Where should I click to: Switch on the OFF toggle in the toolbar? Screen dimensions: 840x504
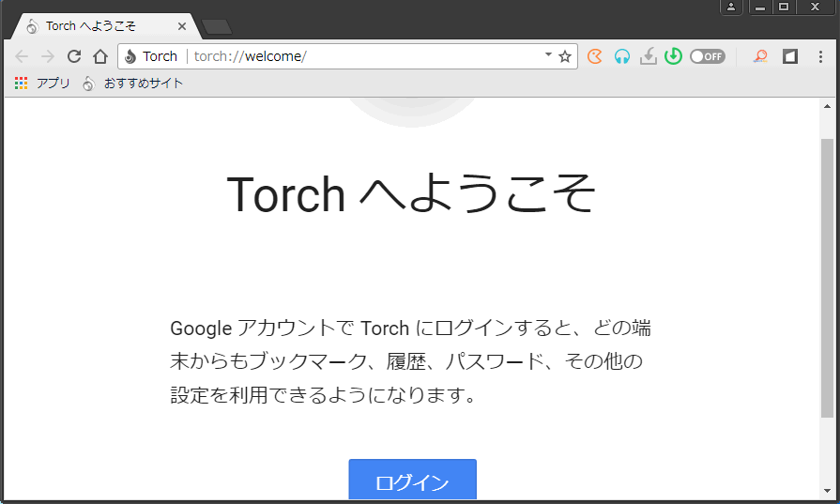click(x=707, y=56)
